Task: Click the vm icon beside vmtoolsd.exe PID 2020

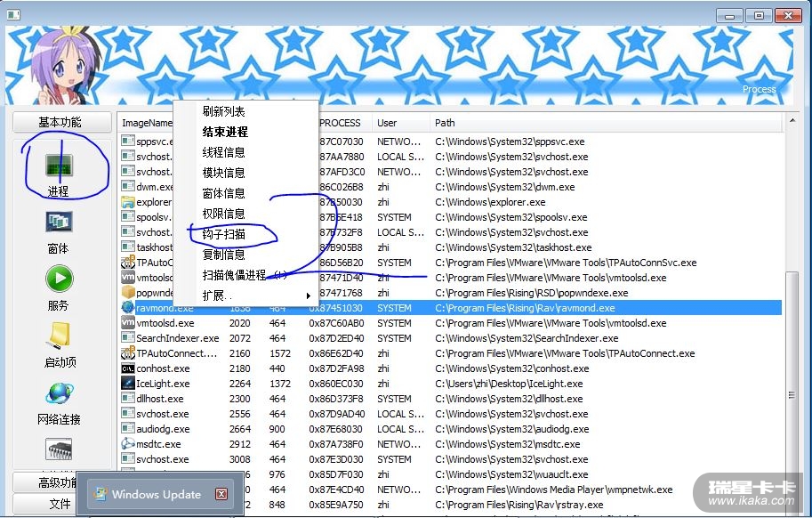Action: point(127,323)
